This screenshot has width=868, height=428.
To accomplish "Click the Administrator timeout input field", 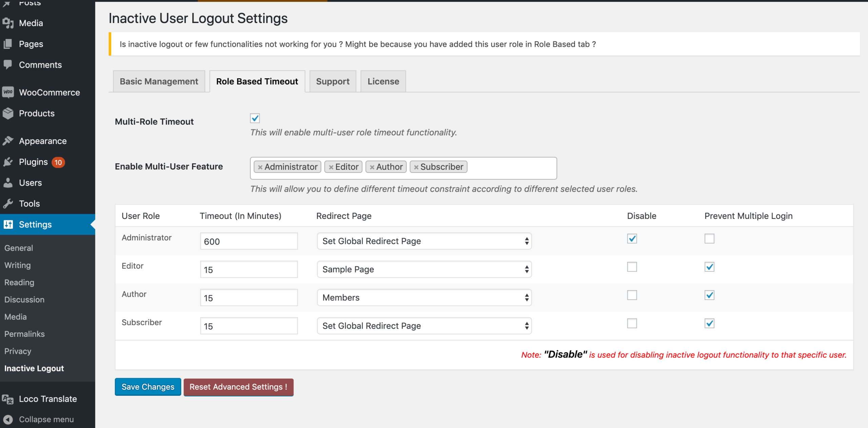I will [x=249, y=241].
